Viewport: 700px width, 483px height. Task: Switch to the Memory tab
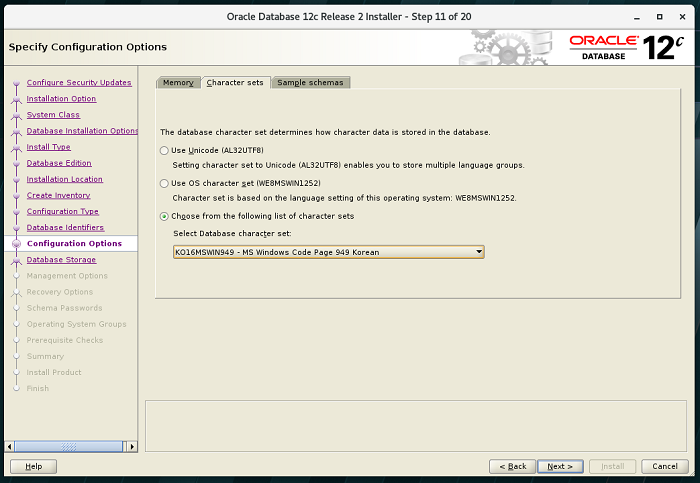(178, 83)
